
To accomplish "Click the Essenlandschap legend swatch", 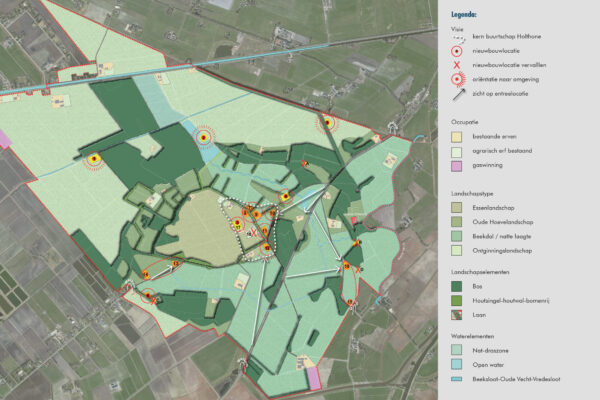I will coord(457,208).
